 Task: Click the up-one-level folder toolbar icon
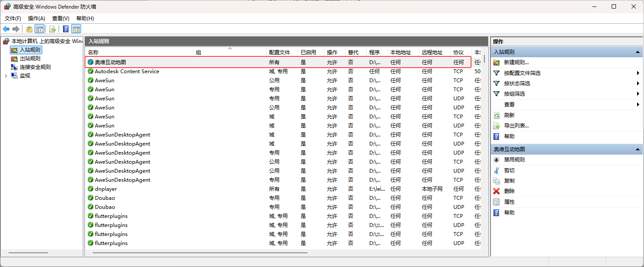click(x=29, y=29)
